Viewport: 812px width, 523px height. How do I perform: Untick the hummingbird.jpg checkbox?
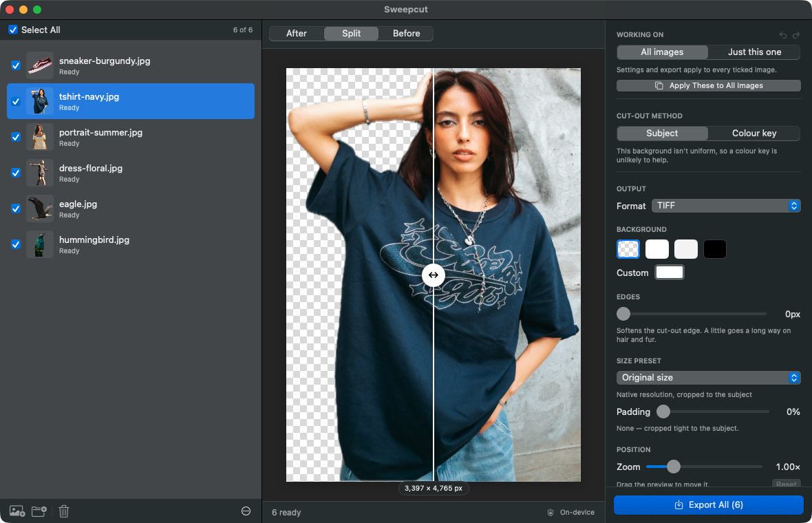coord(16,244)
